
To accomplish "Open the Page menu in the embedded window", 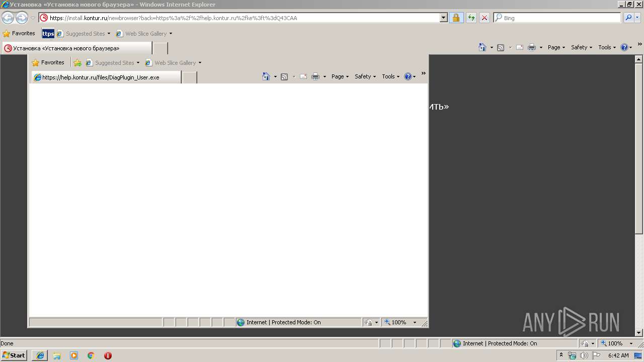I will pyautogui.click(x=340, y=76).
